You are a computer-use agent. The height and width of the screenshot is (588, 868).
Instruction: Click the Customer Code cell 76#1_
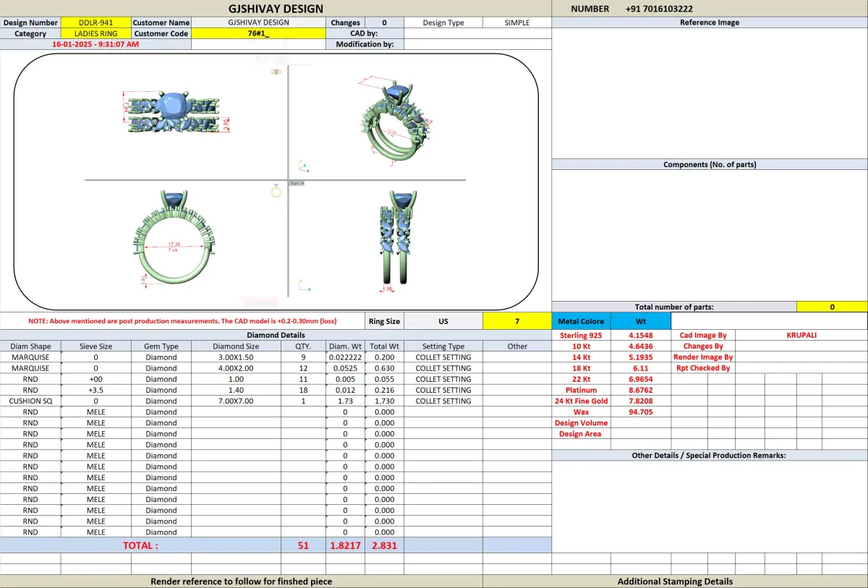point(258,34)
